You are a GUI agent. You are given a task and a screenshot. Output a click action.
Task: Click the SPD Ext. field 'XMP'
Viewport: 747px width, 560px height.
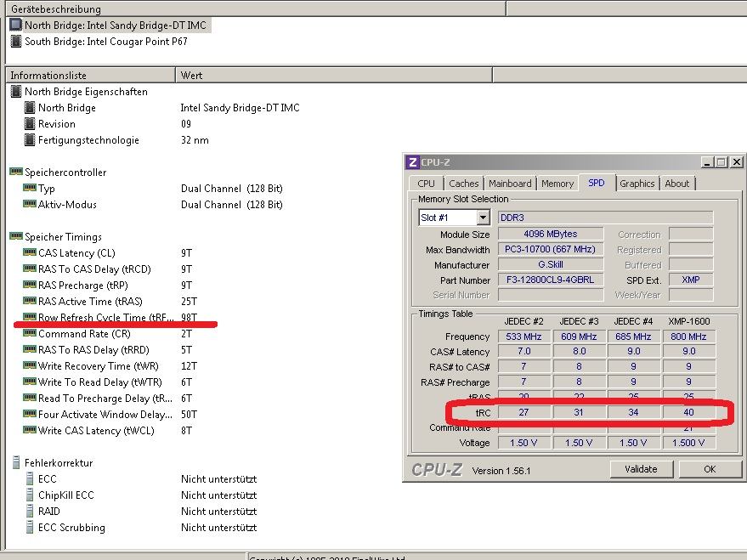coord(691,280)
